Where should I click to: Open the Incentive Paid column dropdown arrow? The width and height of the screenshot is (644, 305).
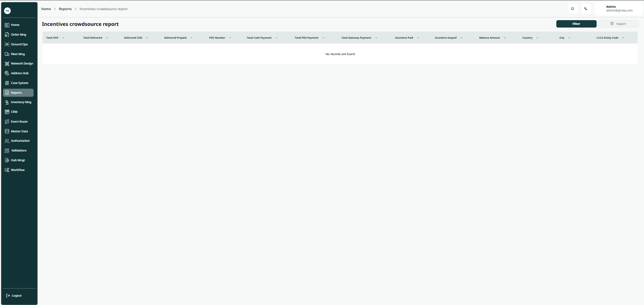[x=418, y=38]
